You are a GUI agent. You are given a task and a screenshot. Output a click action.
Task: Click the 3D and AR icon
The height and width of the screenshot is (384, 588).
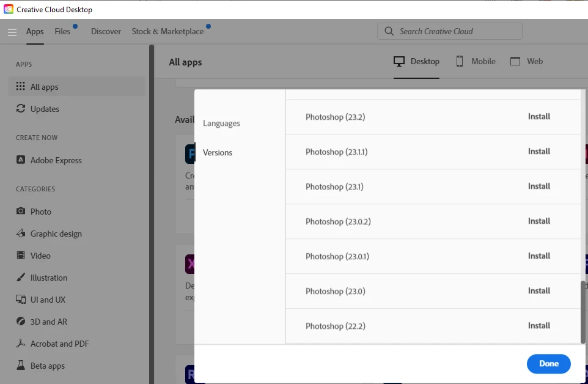(x=21, y=322)
